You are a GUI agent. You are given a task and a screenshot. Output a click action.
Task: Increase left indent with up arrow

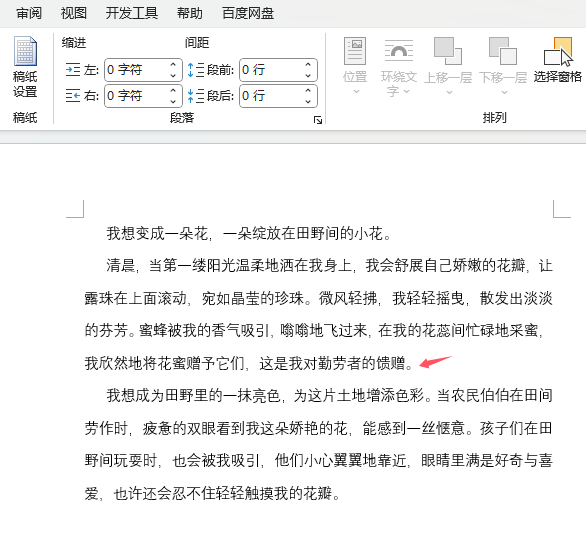173,65
